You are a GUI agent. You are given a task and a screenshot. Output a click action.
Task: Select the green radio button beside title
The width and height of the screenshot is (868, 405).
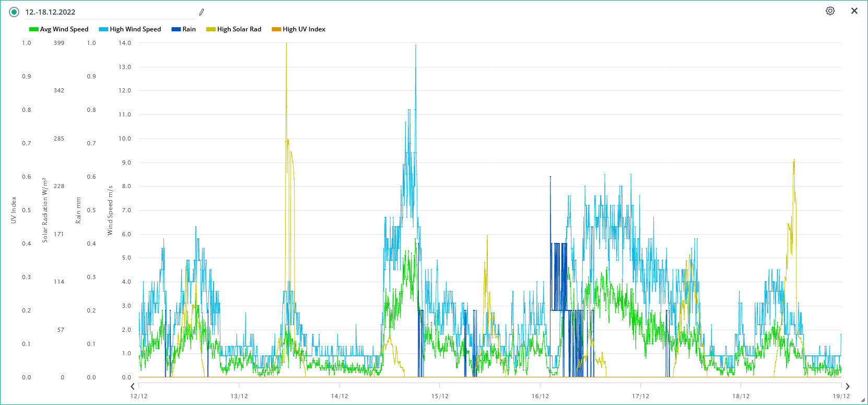14,12
